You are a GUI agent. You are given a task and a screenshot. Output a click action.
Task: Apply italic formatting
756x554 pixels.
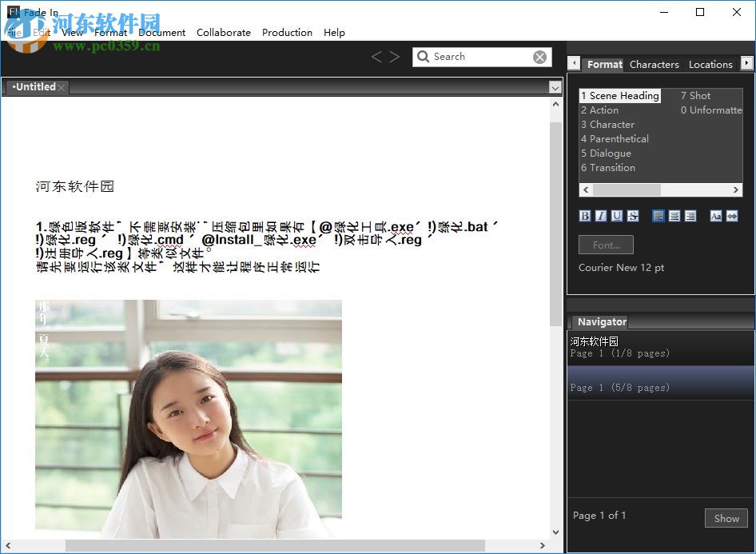coord(600,216)
